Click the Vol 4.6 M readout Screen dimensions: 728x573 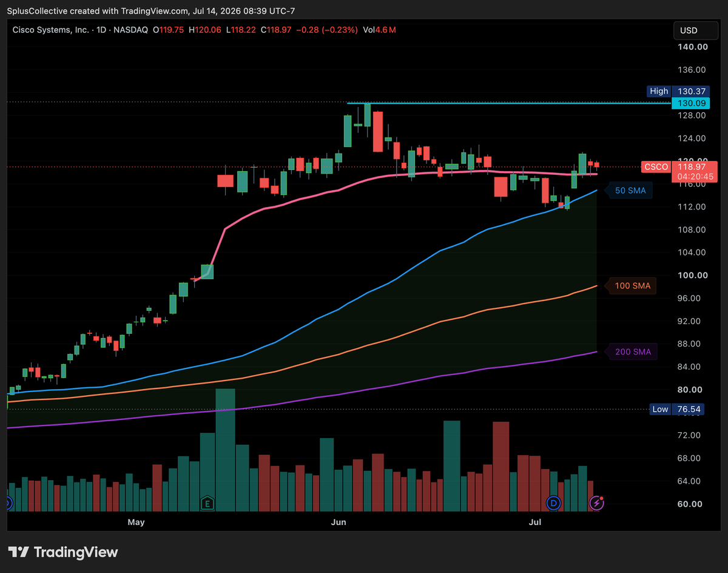click(379, 30)
